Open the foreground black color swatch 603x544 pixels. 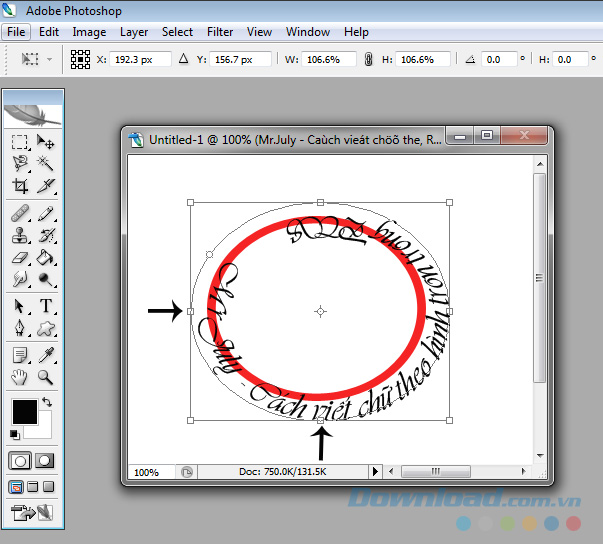pyautogui.click(x=24, y=411)
